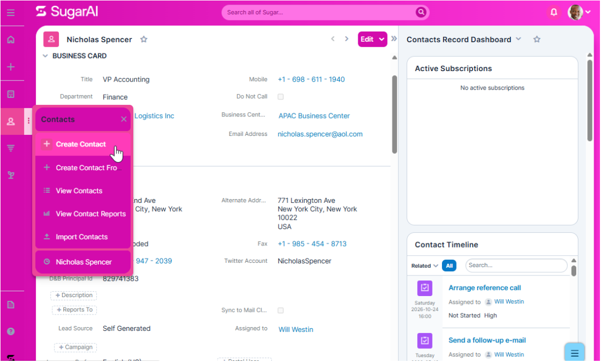601x364 pixels.
Task: Collapse the dashboard pane with double chevron
Action: tap(394, 38)
